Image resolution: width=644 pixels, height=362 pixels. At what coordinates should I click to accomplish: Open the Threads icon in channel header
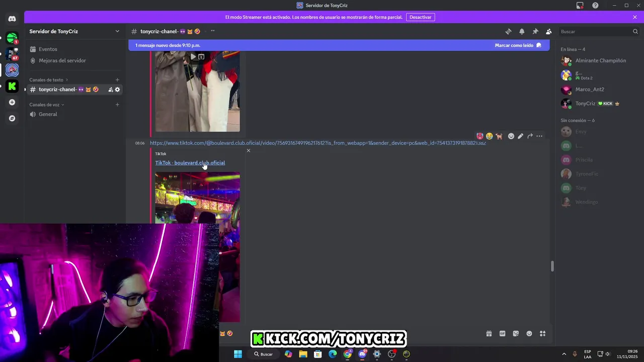coord(508,31)
